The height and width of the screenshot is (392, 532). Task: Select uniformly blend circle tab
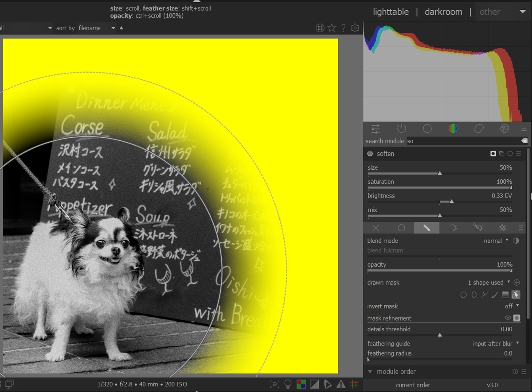click(401, 228)
